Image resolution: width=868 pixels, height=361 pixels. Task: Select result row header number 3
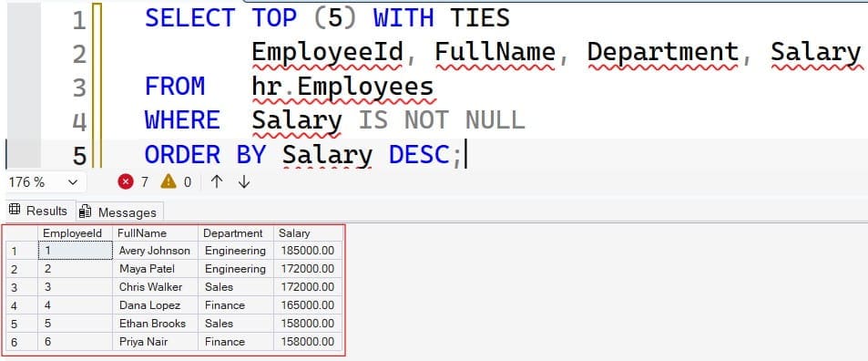[22, 287]
